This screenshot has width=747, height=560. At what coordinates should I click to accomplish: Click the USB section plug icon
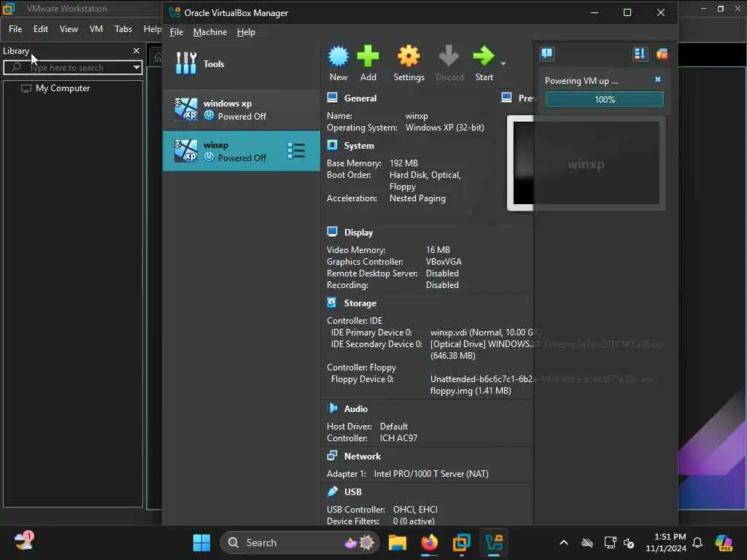point(332,491)
